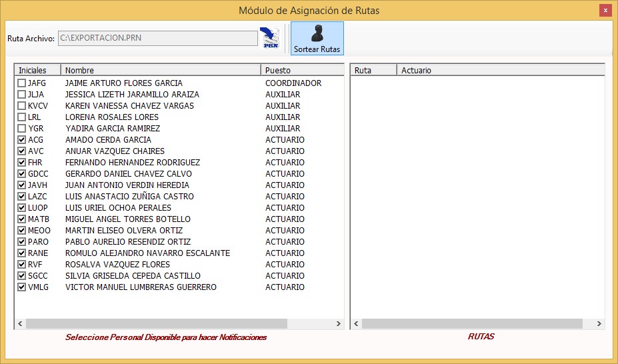
Task: Select name LUIS URIEL OCHOA PERALES
Action: tap(118, 207)
